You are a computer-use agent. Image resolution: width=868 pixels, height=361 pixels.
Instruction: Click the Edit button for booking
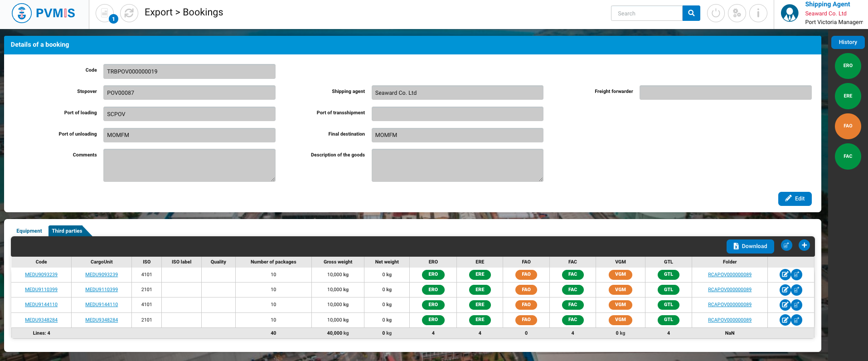(795, 199)
